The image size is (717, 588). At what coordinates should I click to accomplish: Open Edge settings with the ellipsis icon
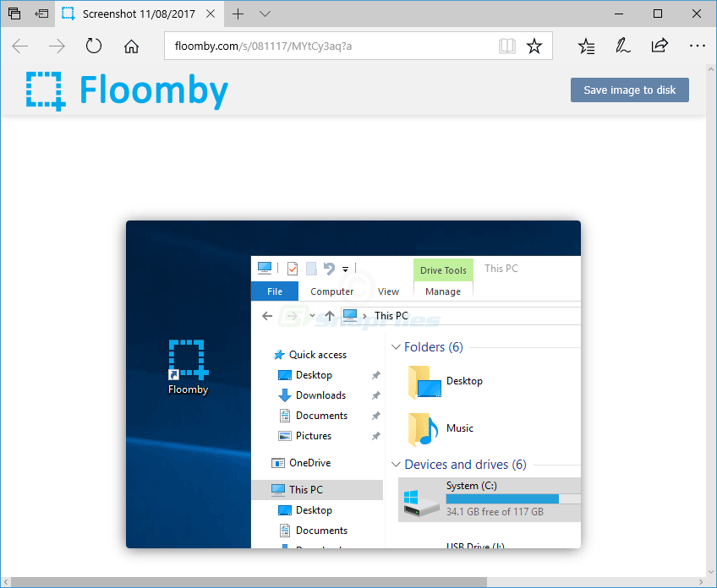pyautogui.click(x=698, y=46)
